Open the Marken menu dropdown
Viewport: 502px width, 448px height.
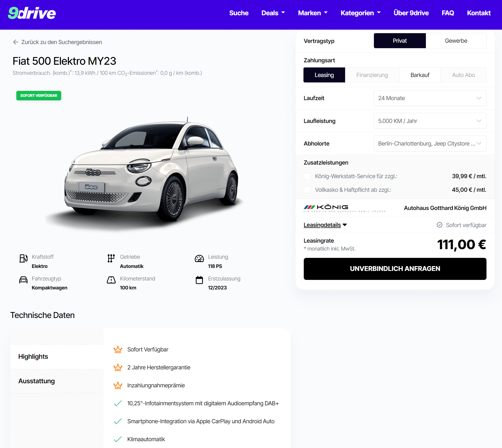point(313,13)
